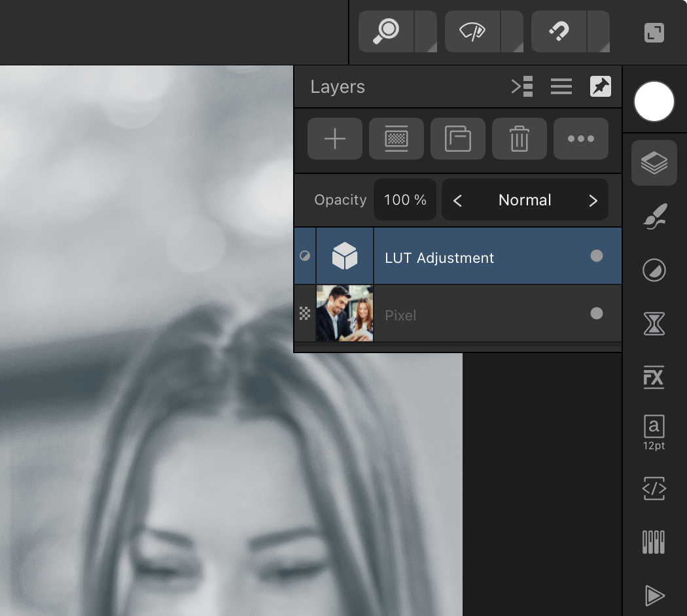Open the Macro play studio

click(654, 596)
